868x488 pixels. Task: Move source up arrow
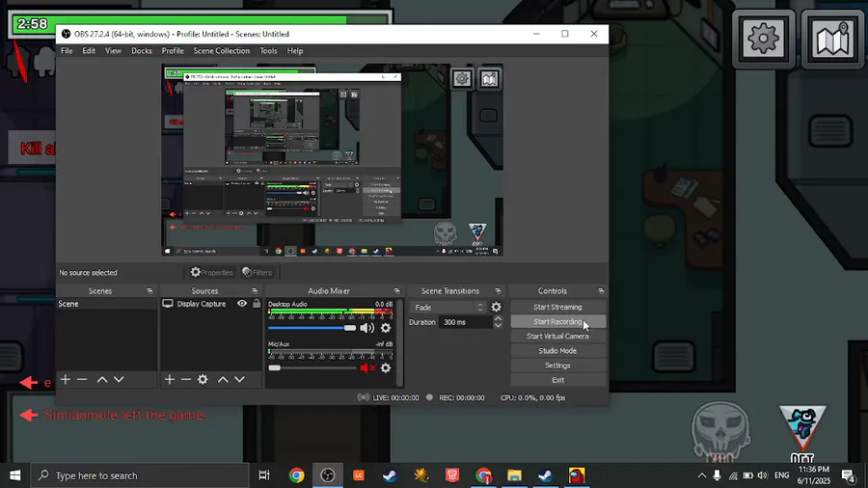(x=223, y=380)
